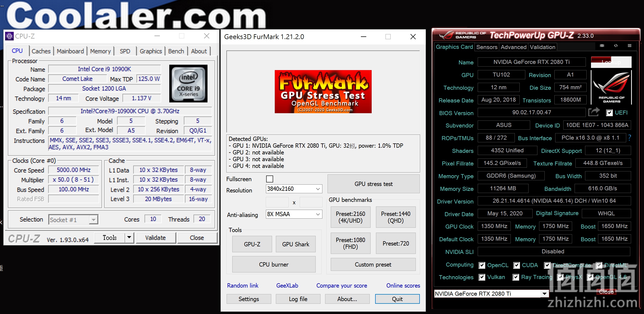Toggle the Fullscreen checkbox in FurMark
Screen dimensions: 644x314
[x=269, y=179]
